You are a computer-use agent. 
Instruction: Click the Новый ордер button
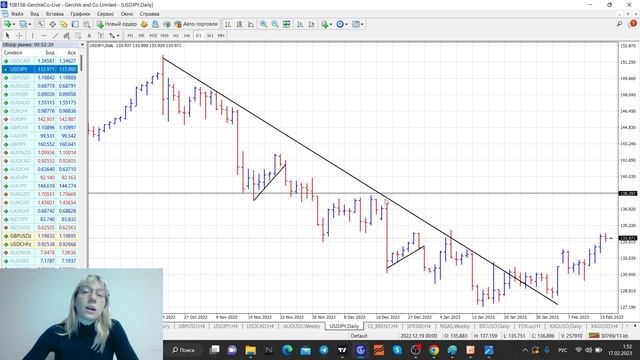[116, 24]
